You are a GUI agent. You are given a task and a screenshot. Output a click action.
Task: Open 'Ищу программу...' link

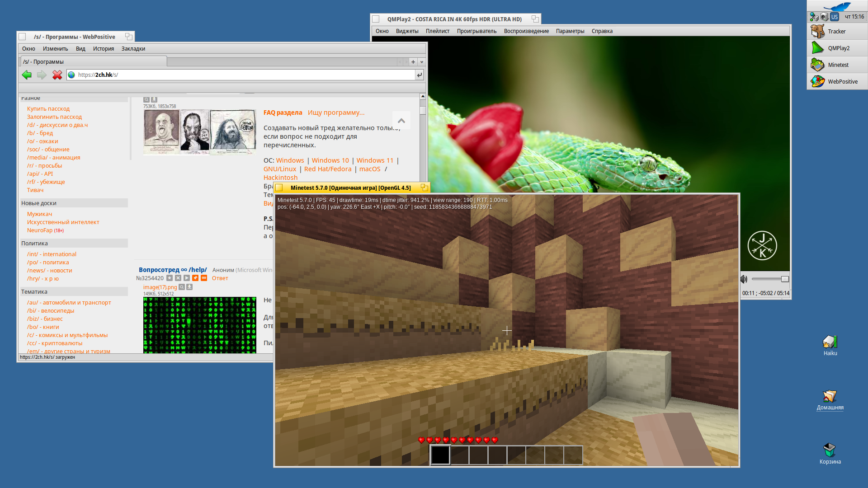click(x=336, y=113)
